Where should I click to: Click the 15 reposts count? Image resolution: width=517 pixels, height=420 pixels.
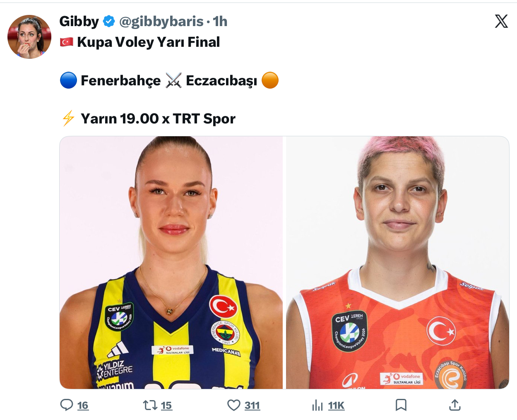tap(166, 406)
